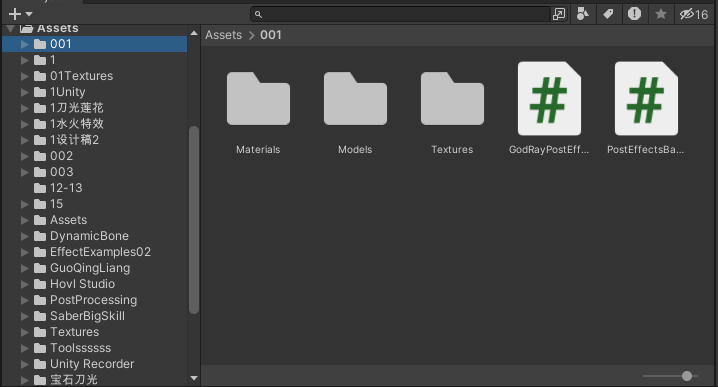
Task: Expand the 001 folder arrow
Action: (25, 44)
